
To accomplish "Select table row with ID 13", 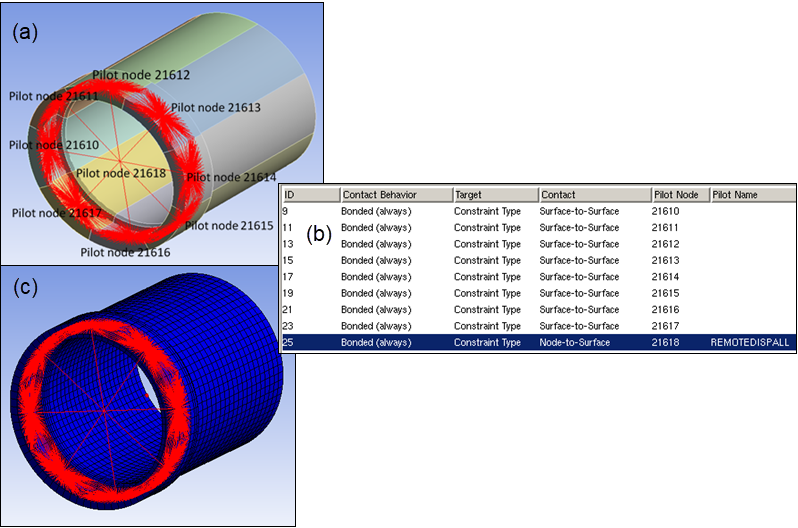I will 538,244.
